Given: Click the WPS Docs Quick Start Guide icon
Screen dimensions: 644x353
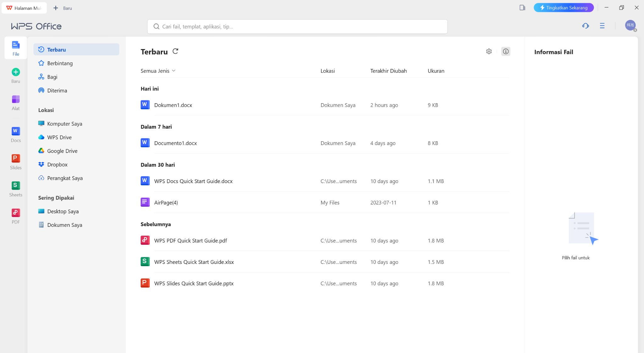Looking at the screenshot, I should coord(145,181).
